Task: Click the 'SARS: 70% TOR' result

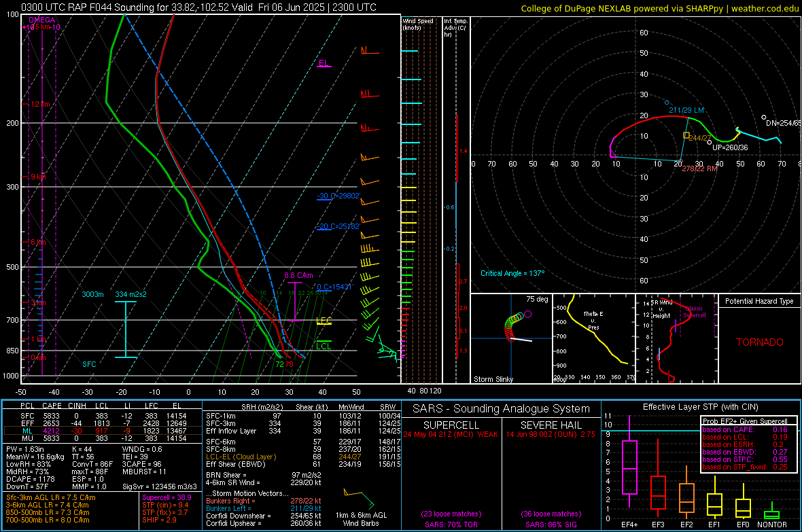Action: click(x=451, y=525)
